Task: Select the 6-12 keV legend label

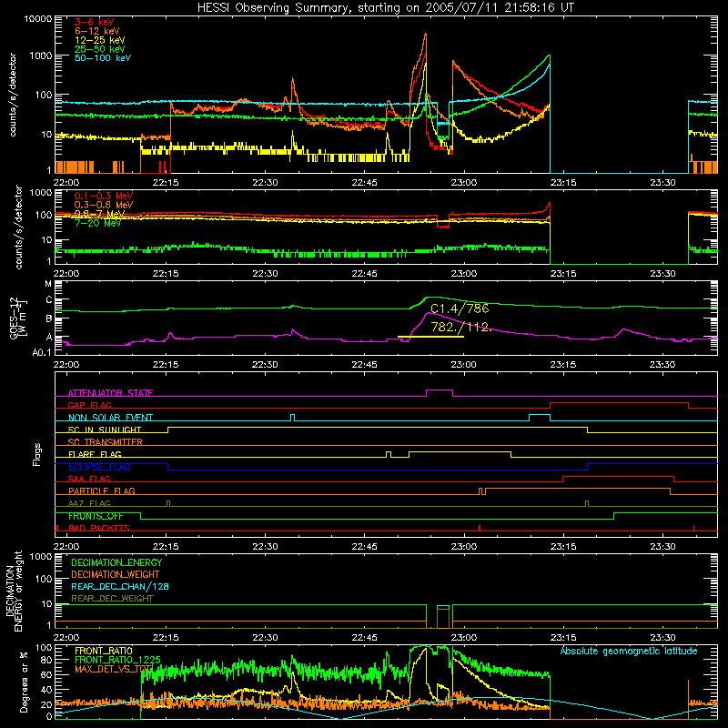Action: [97, 31]
